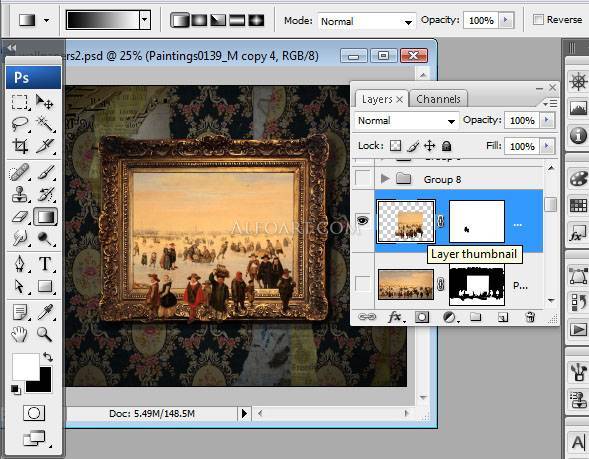Select the Gradient tool in toolbox
Image resolution: width=589 pixels, height=459 pixels.
tap(45, 217)
